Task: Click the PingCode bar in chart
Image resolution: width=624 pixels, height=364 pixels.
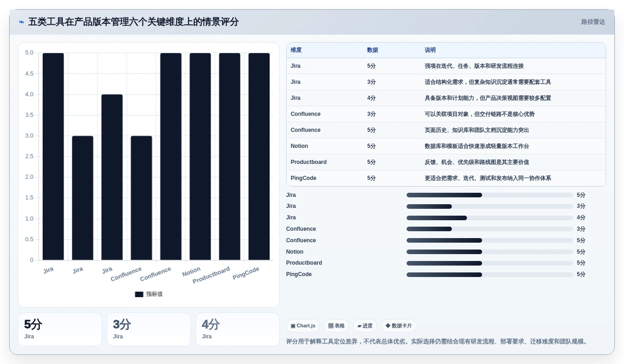Action: pos(259,157)
